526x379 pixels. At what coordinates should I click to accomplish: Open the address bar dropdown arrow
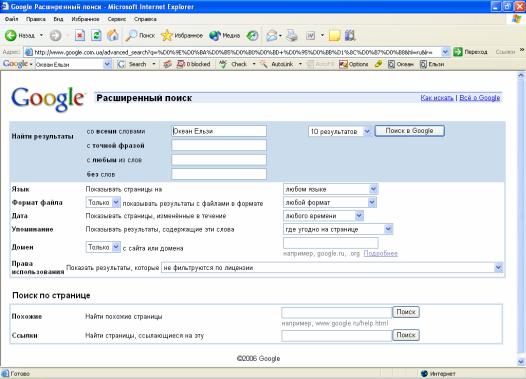pyautogui.click(x=445, y=52)
